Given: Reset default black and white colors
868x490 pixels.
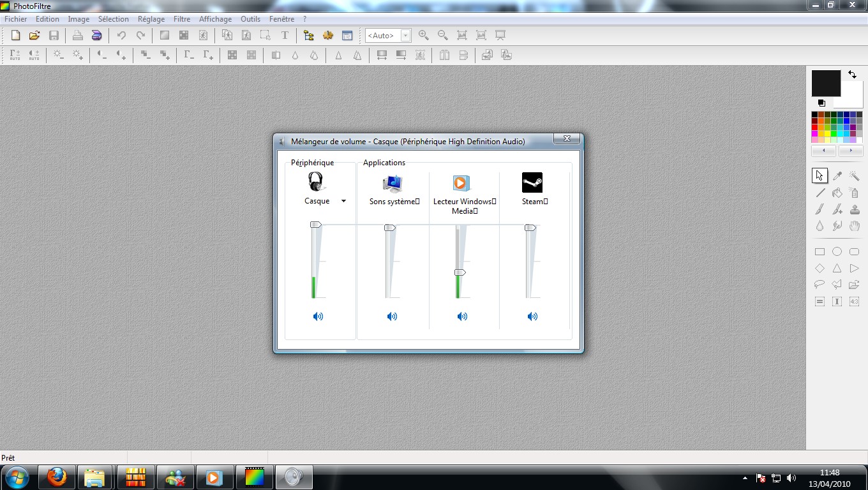Looking at the screenshot, I should coord(821,103).
